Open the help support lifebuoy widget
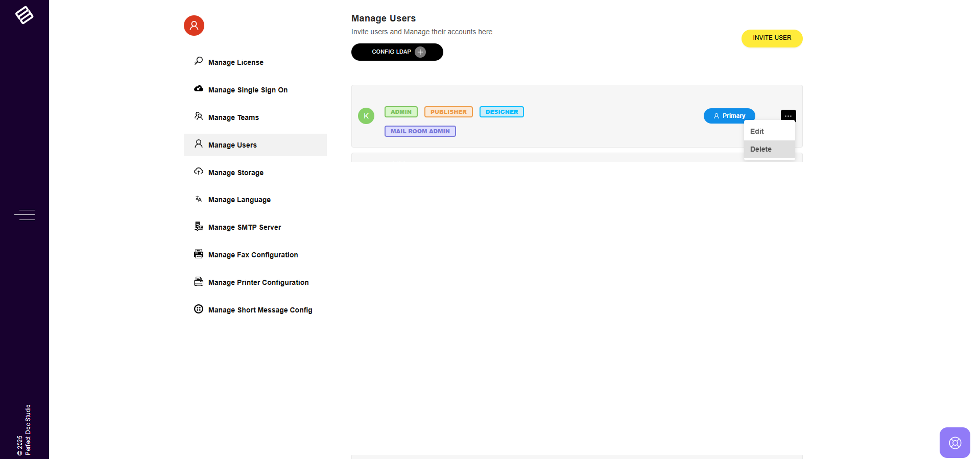 (954, 443)
